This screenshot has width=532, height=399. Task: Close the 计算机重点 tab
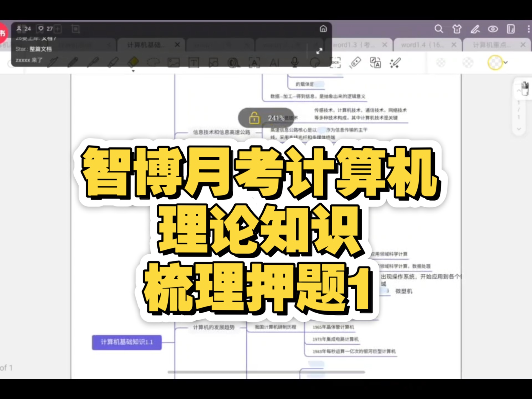pyautogui.click(x=523, y=45)
